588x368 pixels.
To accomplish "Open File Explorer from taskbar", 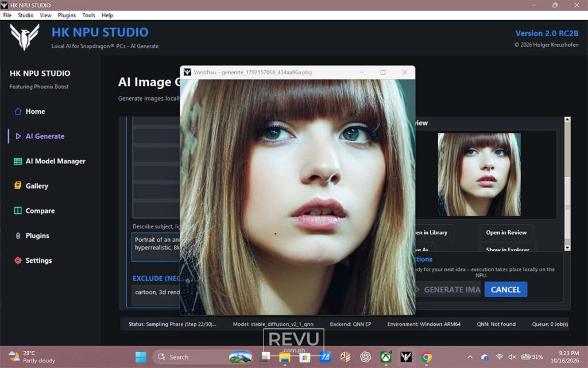I will pyautogui.click(x=285, y=357).
